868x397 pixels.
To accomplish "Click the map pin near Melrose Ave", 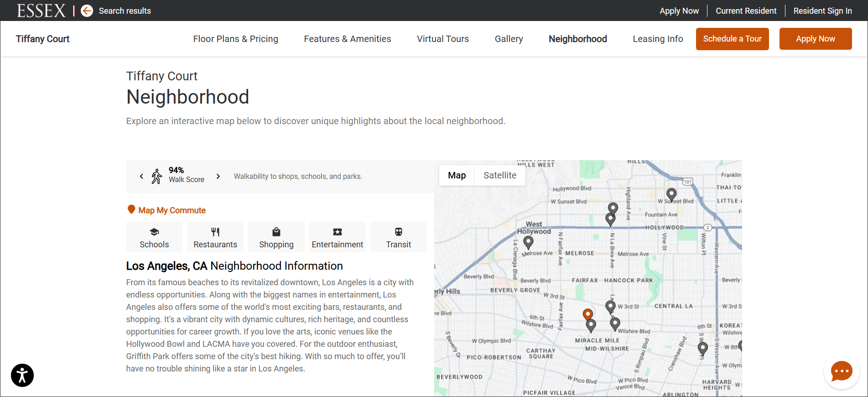I will [528, 242].
